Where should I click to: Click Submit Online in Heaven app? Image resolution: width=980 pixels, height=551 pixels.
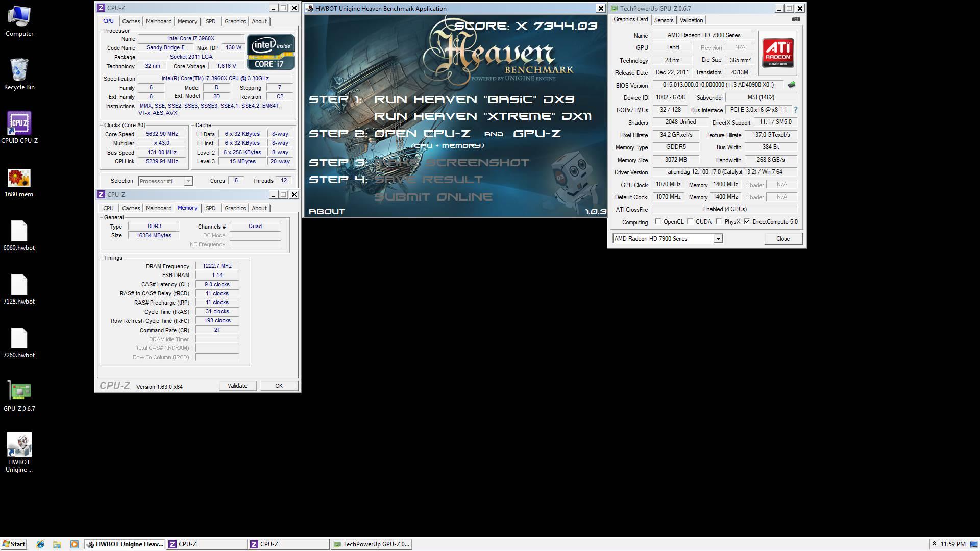(433, 197)
